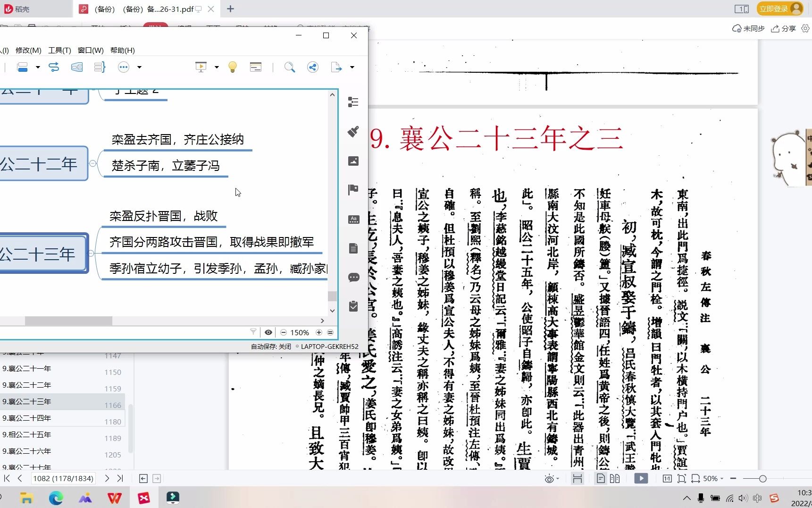Click the 自动保存: 关闭 status text
812x508 pixels.
tap(271, 347)
